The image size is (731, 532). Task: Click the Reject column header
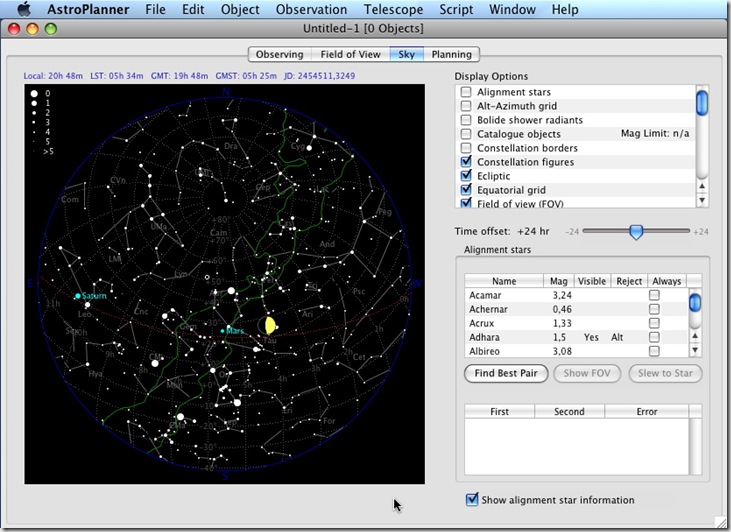point(629,281)
